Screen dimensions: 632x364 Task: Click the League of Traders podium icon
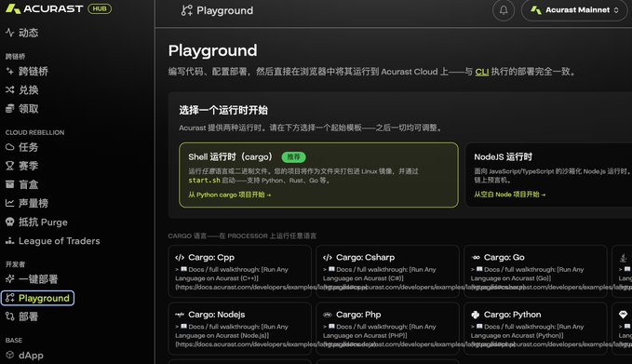click(10, 241)
